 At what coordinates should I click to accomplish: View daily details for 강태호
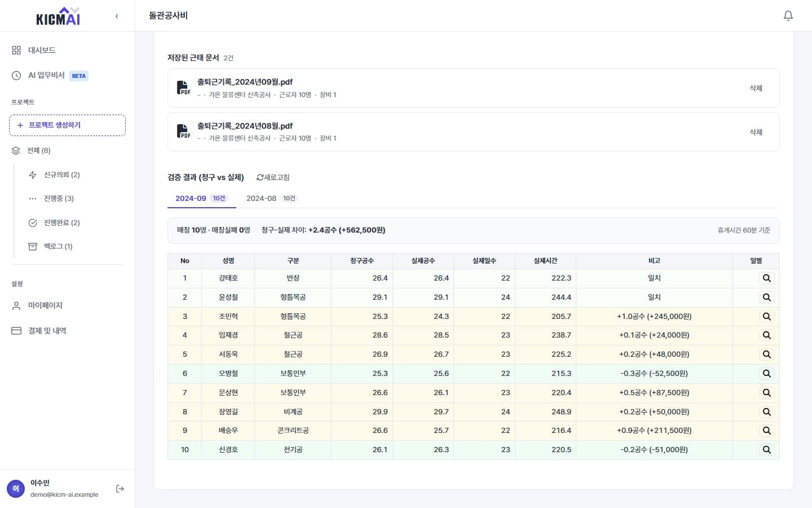pyautogui.click(x=766, y=278)
